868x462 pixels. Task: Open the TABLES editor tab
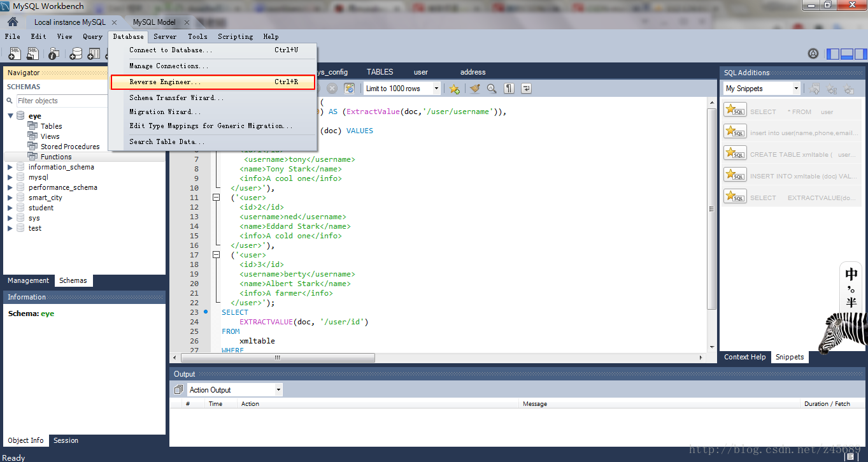380,72
